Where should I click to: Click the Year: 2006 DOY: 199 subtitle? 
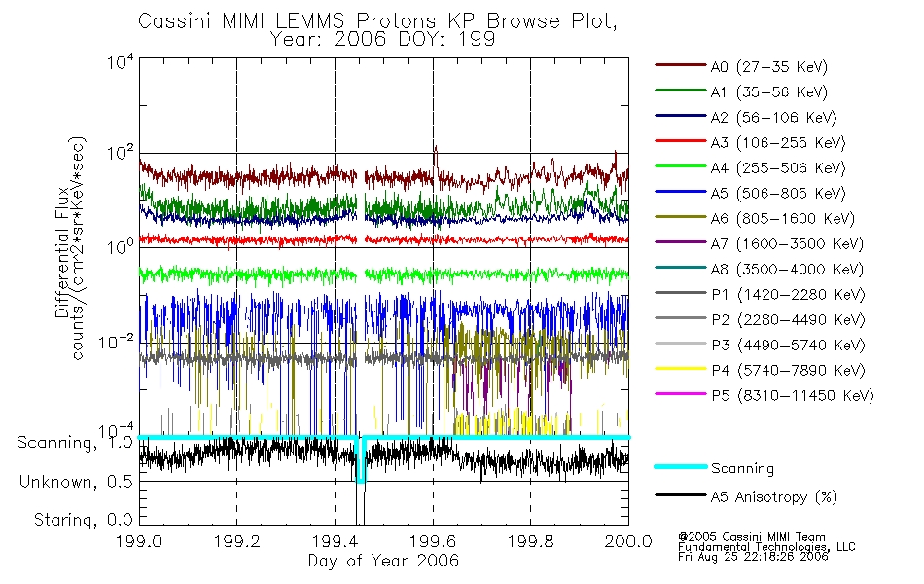pos(382,40)
